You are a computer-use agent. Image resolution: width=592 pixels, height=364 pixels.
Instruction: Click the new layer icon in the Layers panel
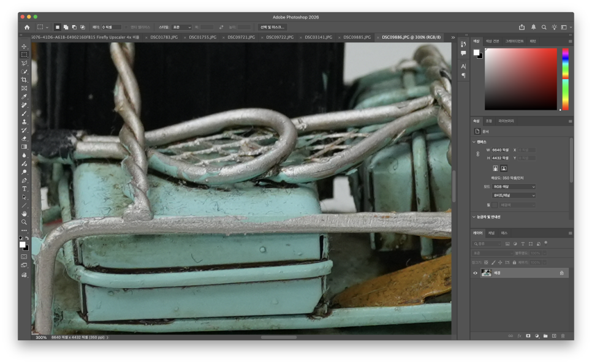[x=554, y=336]
